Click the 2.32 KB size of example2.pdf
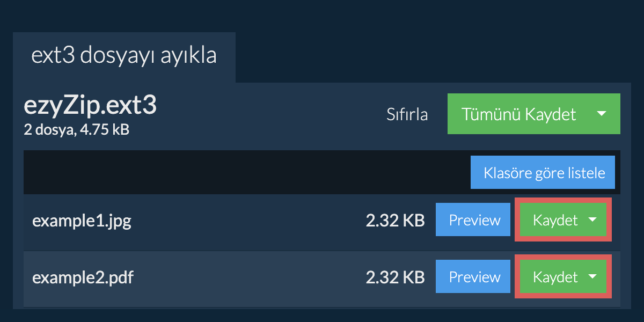This screenshot has height=322, width=644. tap(395, 277)
